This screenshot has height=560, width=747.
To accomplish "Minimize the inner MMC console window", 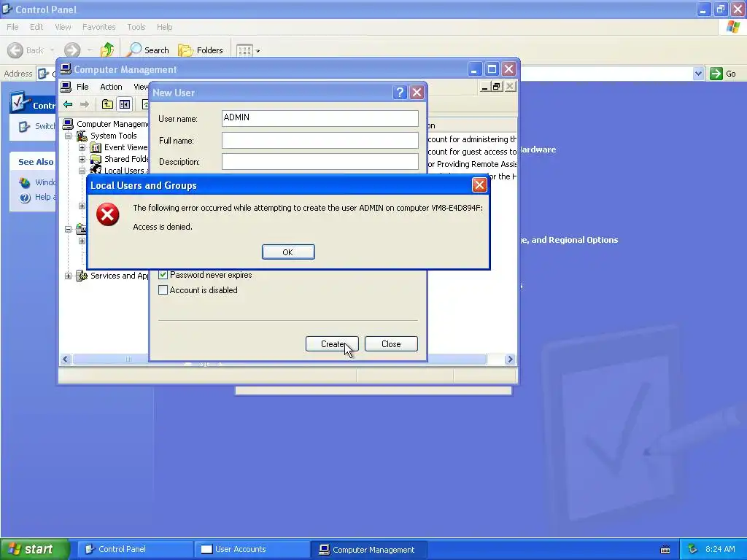I will coord(484,86).
